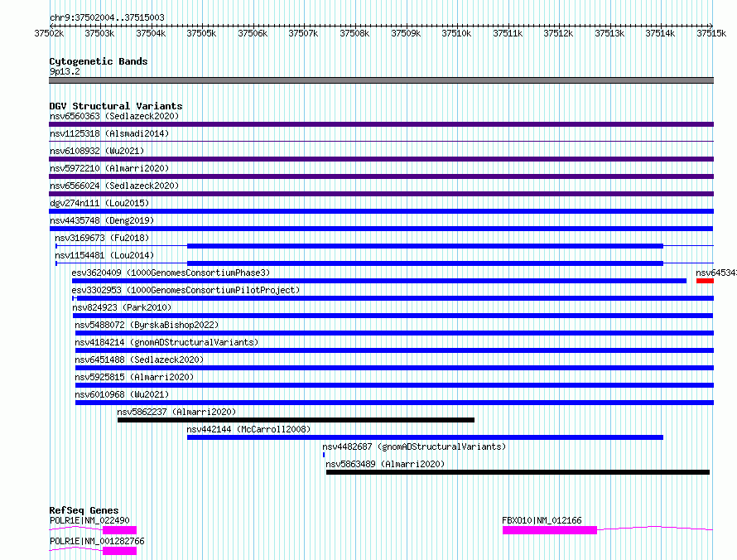Select the dgv274n111 (Lou2015) label
The width and height of the screenshot is (737, 560).
(99, 203)
